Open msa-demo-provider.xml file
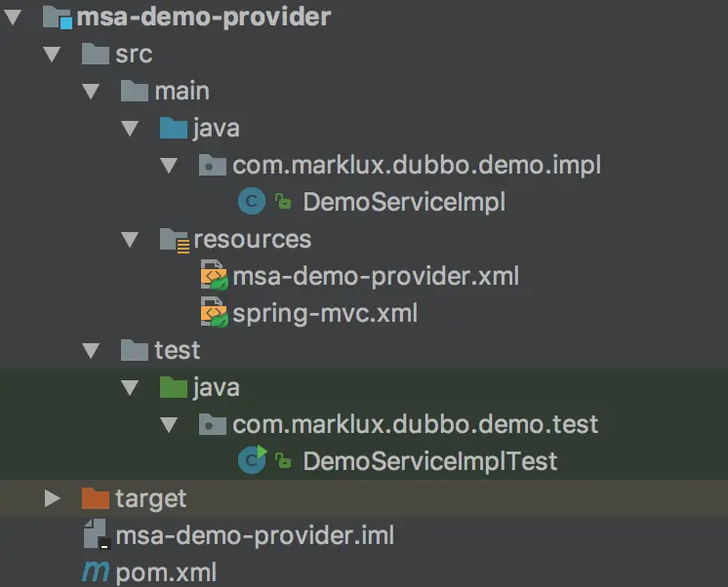Viewport: 728px width, 587px height. (x=376, y=277)
